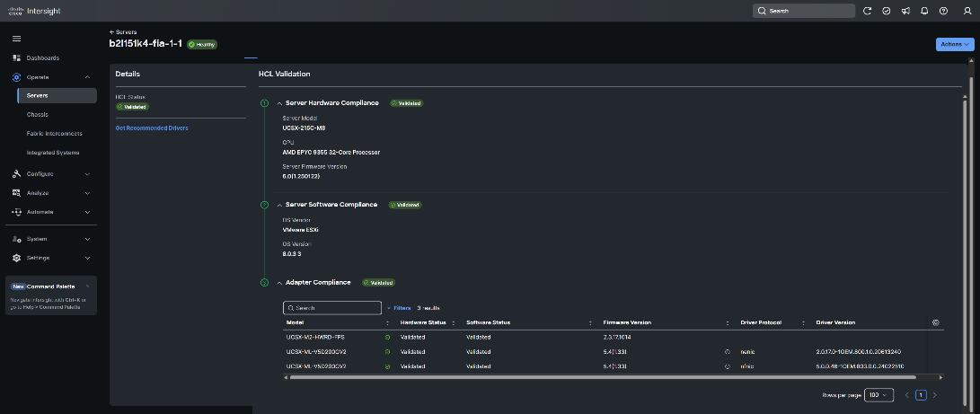Viewport: 980px width, 414px height.
Task: Select Chassis in the sidebar
Action: pos(38,115)
